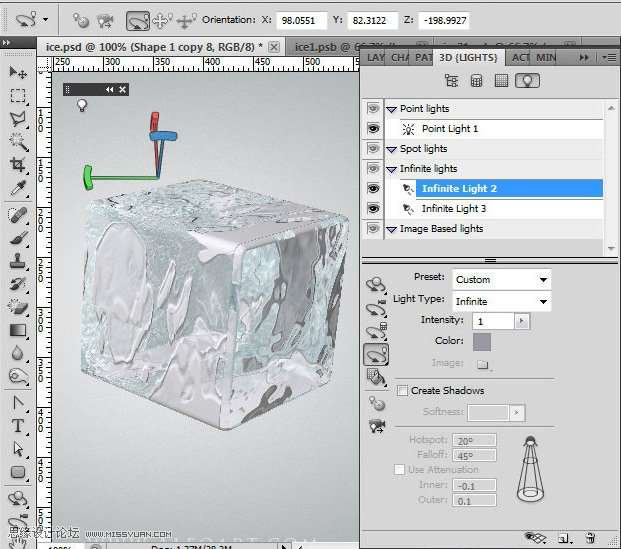
Task: Switch to the Actions panel tab
Action: click(520, 58)
